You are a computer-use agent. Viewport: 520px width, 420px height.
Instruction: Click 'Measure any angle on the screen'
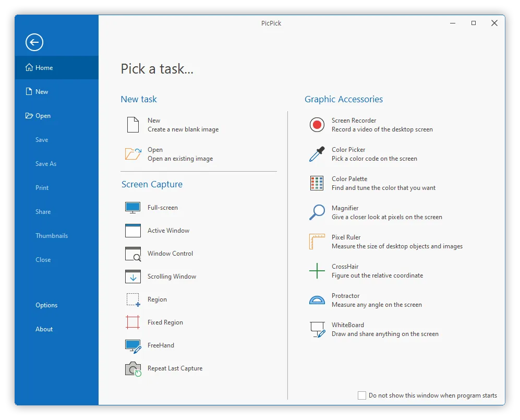point(377,305)
